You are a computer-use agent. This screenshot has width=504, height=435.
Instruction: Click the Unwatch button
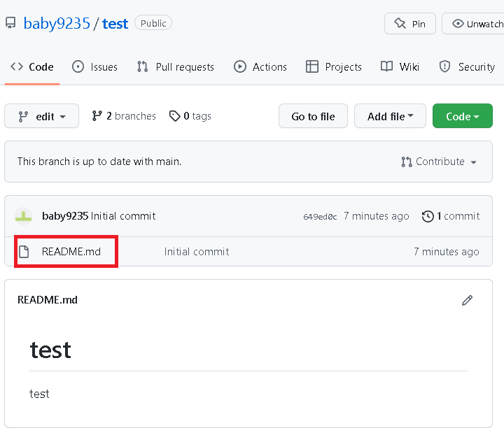tap(473, 24)
